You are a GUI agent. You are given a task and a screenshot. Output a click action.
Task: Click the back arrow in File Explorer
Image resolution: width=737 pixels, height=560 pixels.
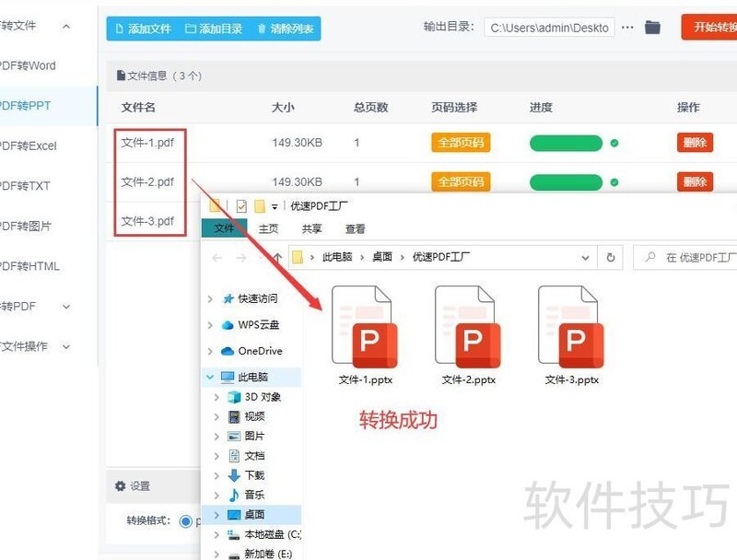217,258
